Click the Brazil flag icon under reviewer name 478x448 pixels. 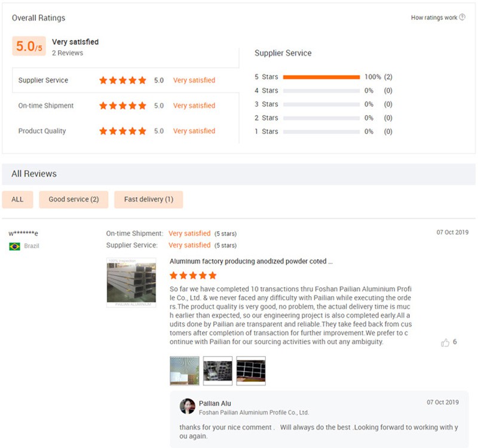click(15, 246)
